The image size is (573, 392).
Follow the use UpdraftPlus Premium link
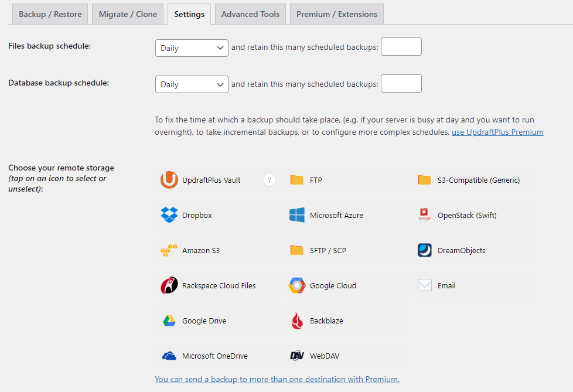tap(497, 132)
